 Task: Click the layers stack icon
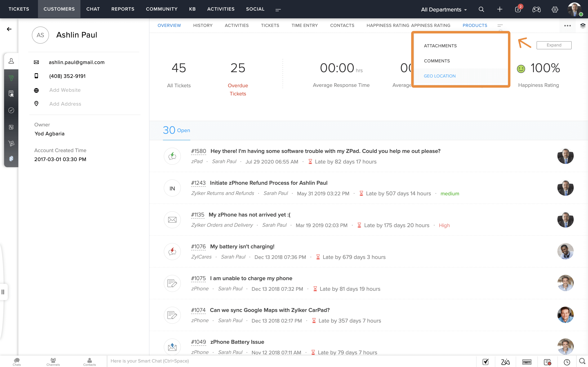pos(583,25)
